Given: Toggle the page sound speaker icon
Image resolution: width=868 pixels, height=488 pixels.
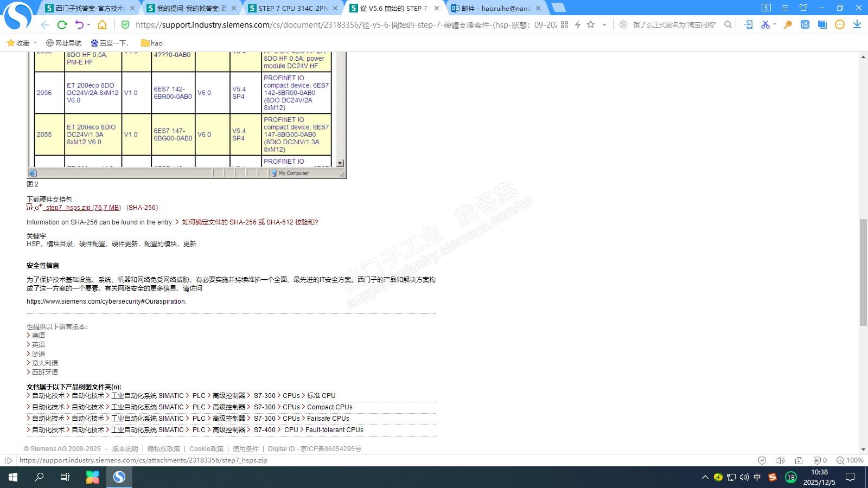Looking at the screenshot, I should [x=780, y=460].
